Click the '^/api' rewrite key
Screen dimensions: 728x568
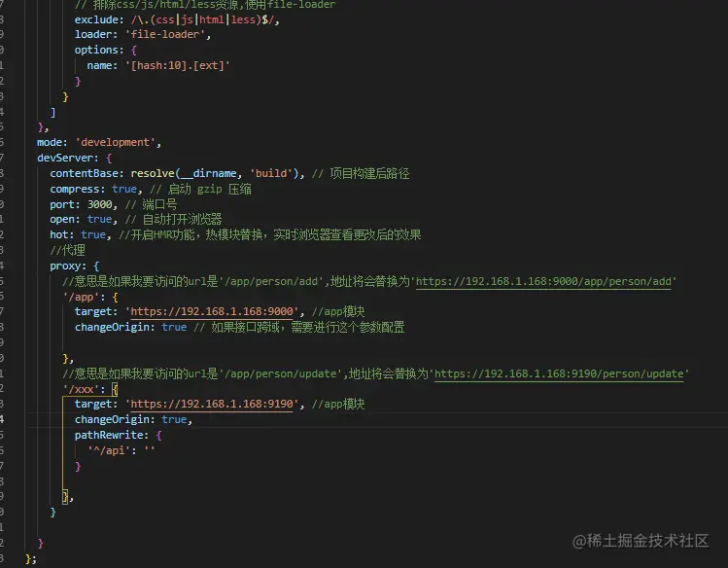[x=108, y=450]
